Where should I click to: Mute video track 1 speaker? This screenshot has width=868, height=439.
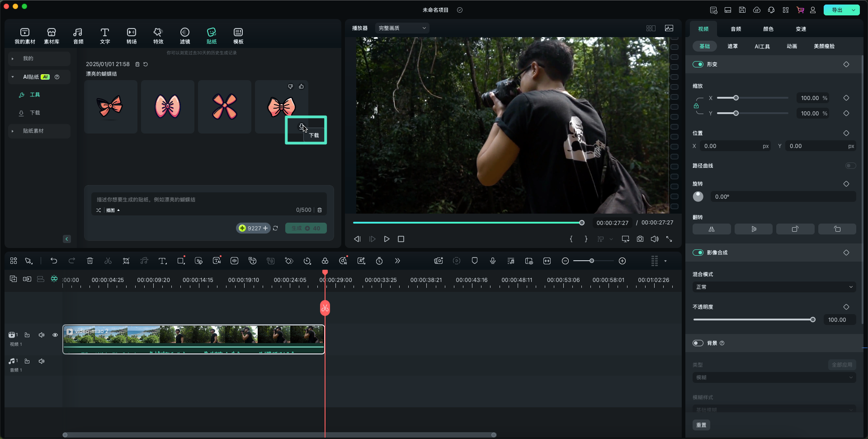pyautogui.click(x=42, y=335)
